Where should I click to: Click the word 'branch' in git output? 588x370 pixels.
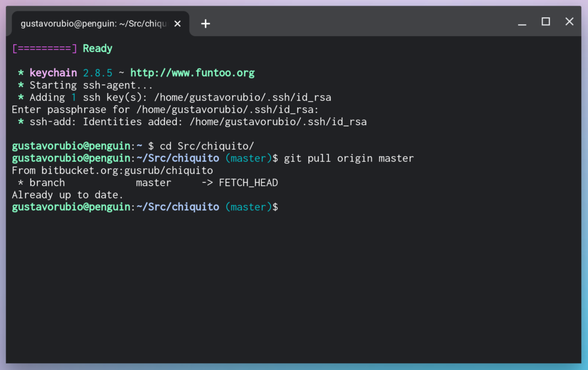coord(47,183)
